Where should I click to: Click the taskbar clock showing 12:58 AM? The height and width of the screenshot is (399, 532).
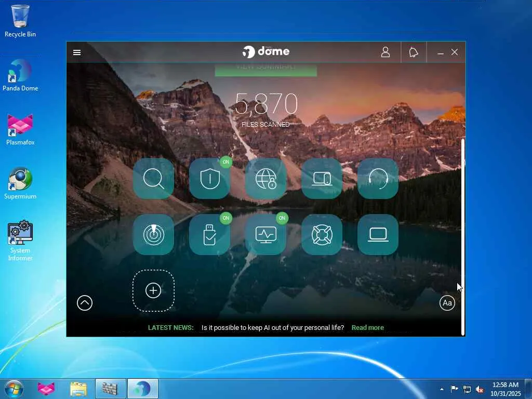click(x=505, y=389)
